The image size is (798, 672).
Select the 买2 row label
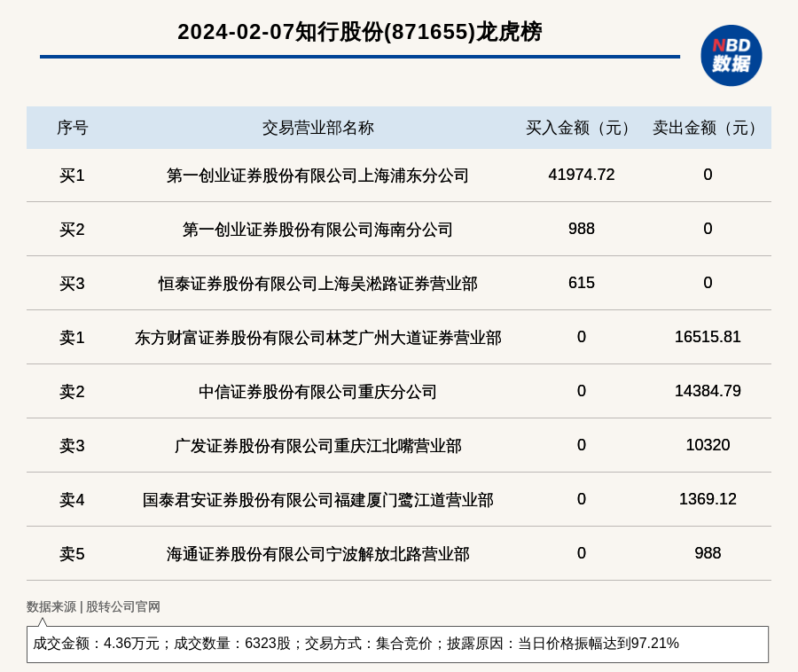pyautogui.click(x=72, y=230)
